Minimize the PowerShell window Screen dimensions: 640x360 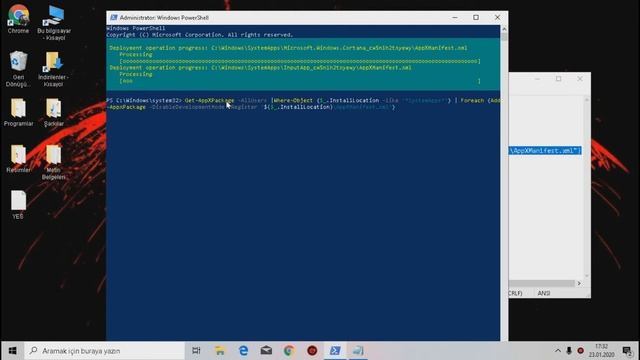click(455, 18)
